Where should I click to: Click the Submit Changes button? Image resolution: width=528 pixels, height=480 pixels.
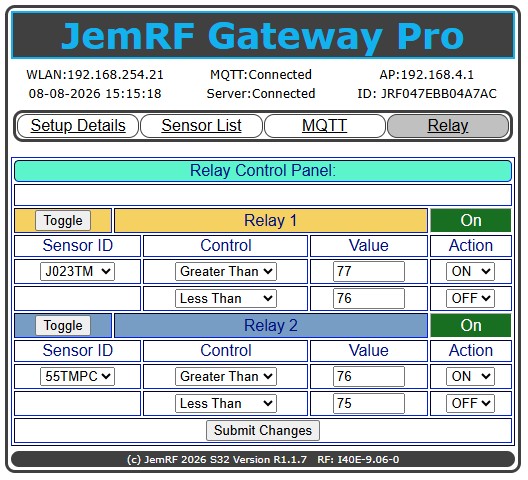pyautogui.click(x=263, y=430)
